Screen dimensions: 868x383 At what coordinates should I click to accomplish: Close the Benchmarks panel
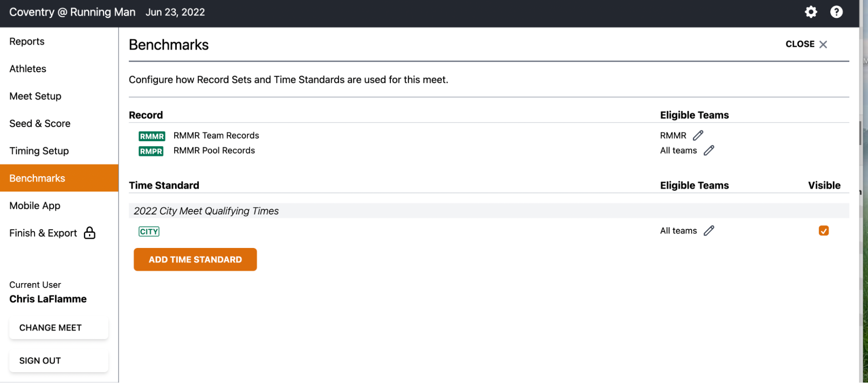point(806,44)
